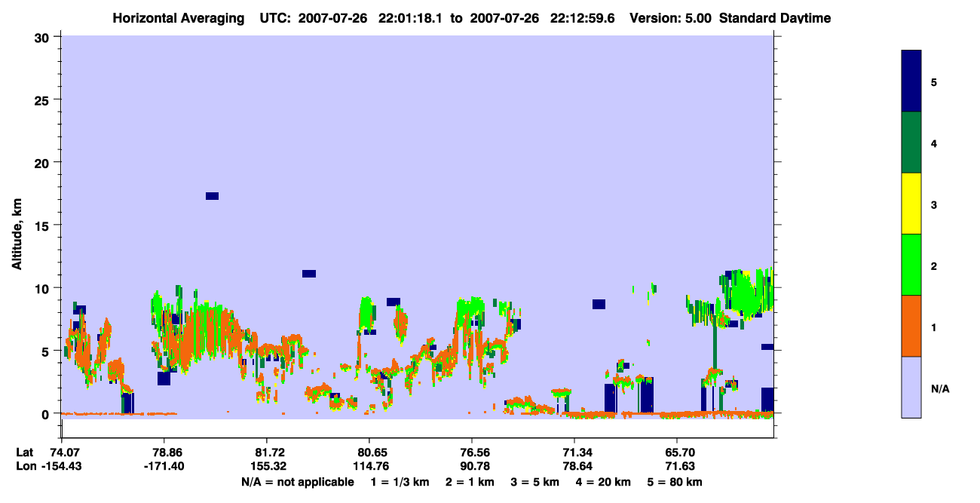980x503 pixels.
Task: Click '3 = 5 km' in legend key
Action: coord(535,482)
